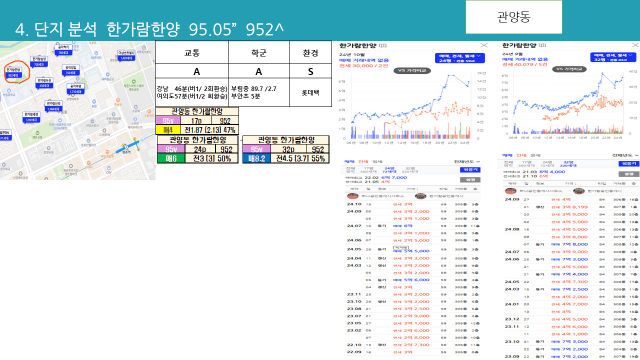Expand the year filter dropdown in left panel
Screen dimensions: 640x360
467,162
